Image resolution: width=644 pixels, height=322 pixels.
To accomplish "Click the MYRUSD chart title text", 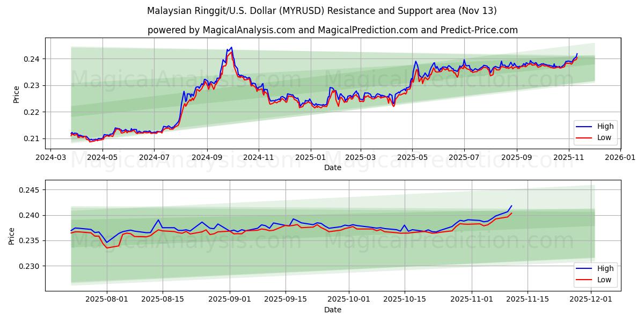I will coord(322,11).
